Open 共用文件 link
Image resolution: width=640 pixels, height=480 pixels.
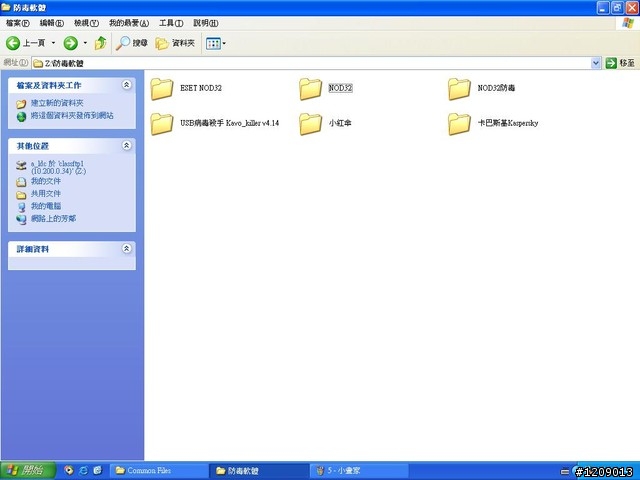46,193
